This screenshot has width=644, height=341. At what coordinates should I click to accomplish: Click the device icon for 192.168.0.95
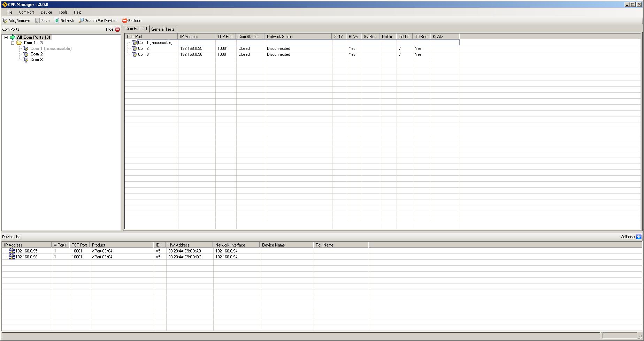[12, 251]
